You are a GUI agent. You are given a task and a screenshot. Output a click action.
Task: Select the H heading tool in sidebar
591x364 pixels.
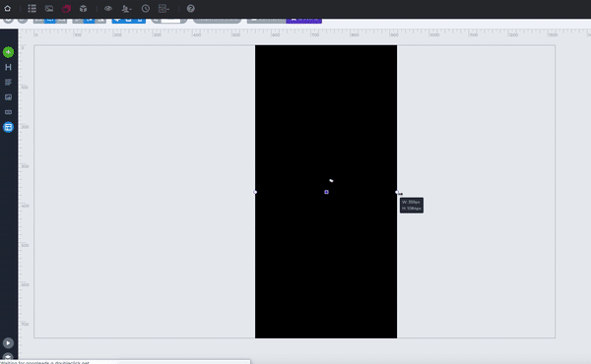[x=8, y=67]
